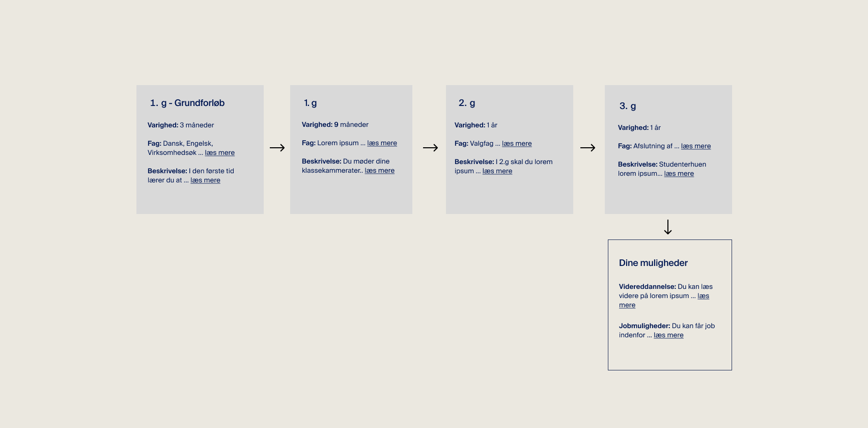Follow 'læs mere' after Studenterhuen text
This screenshot has width=868, height=428.
[x=679, y=174]
